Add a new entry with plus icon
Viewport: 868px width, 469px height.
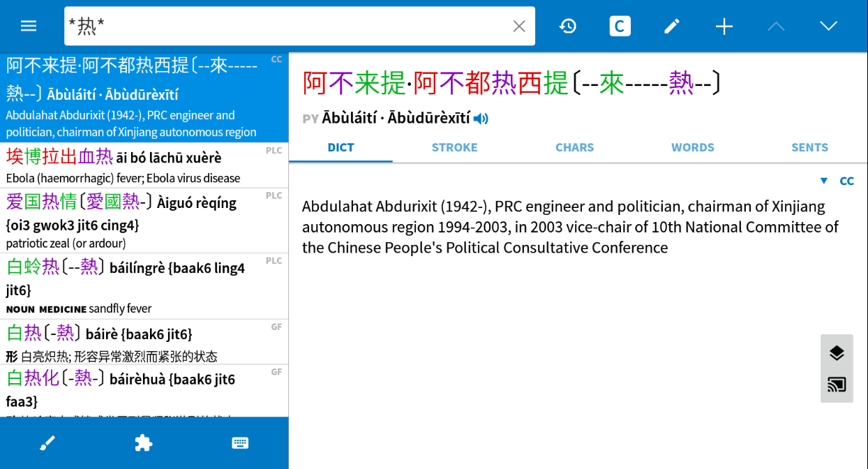(x=724, y=27)
